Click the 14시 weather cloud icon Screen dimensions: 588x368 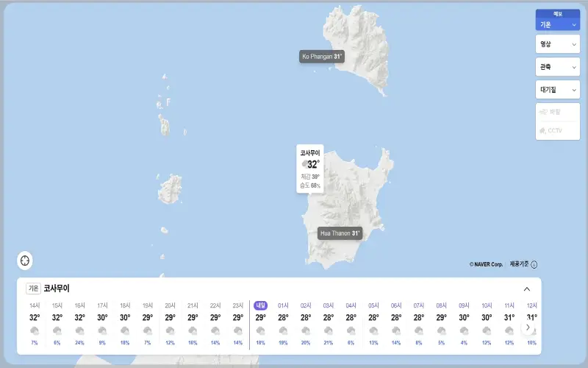click(x=35, y=330)
